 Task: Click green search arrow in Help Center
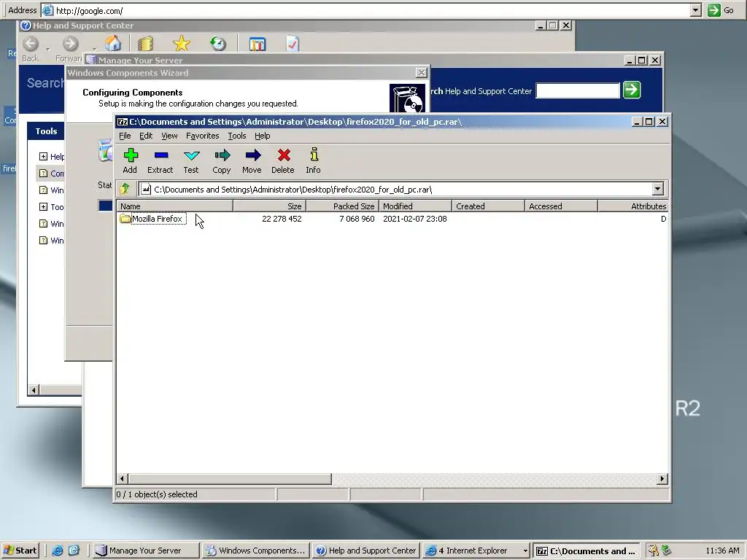632,90
